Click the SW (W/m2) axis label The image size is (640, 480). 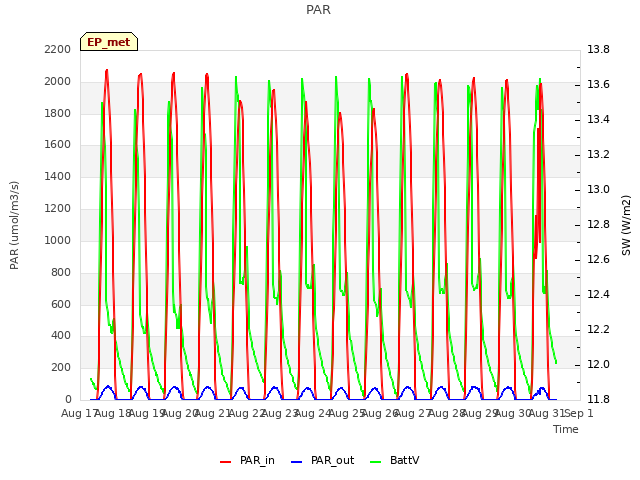point(626,225)
